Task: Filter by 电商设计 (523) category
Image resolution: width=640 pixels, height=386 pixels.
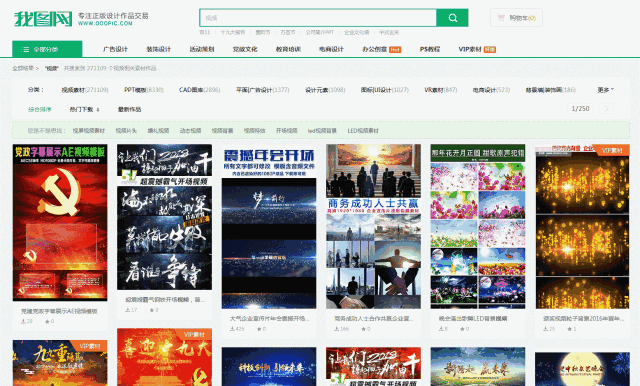Action: tap(491, 90)
